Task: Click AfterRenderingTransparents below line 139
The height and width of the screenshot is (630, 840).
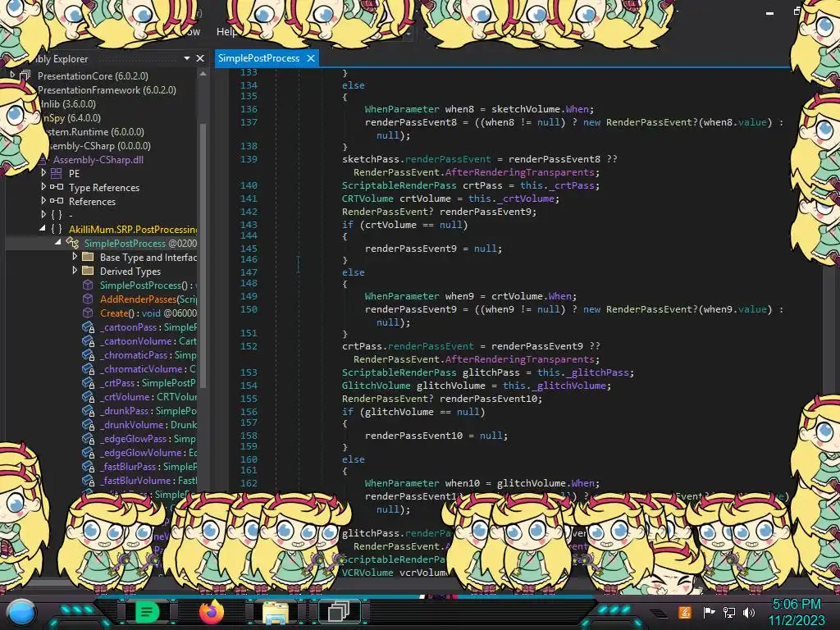Action: 519,172
